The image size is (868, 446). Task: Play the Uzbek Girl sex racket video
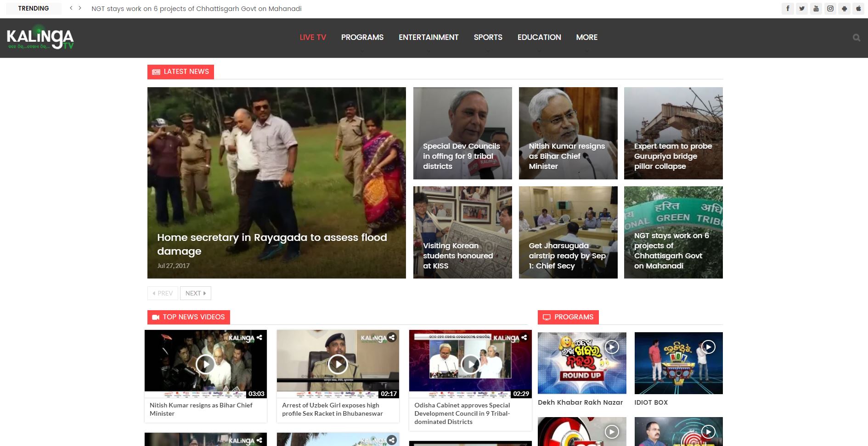tap(338, 364)
